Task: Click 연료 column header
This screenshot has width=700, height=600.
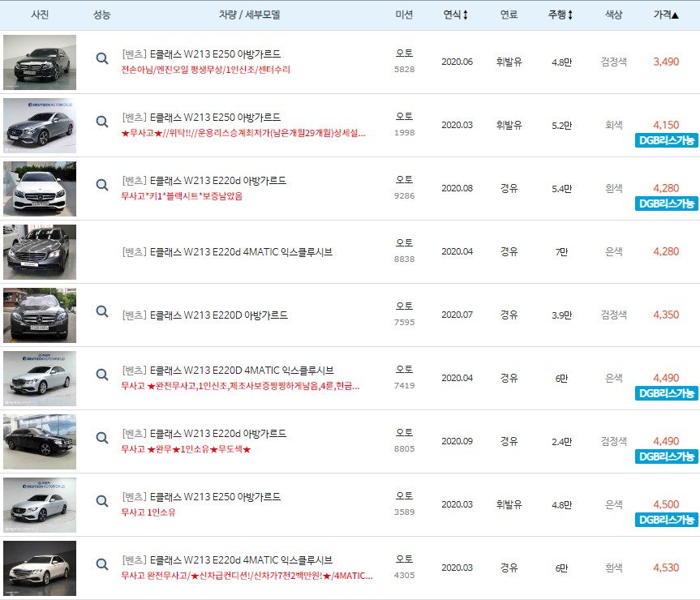Action: 509,15
